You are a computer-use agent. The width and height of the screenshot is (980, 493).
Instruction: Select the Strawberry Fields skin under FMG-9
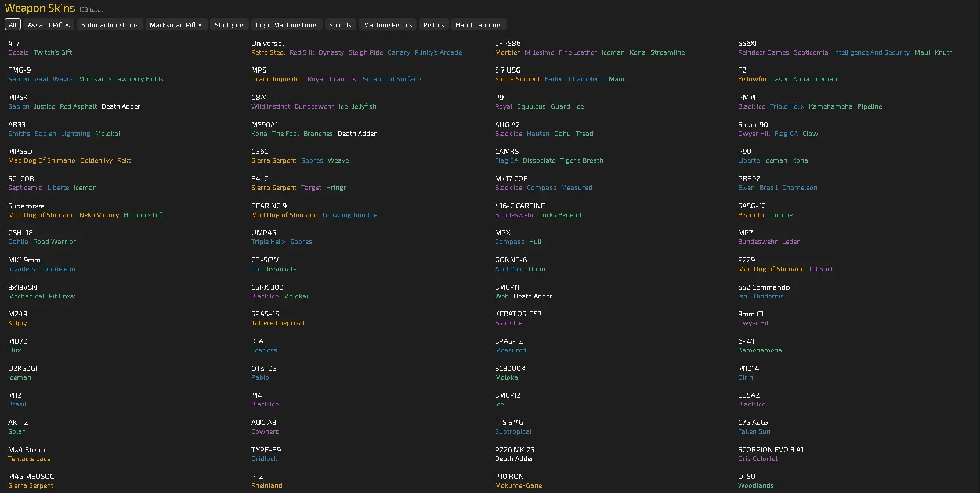(136, 79)
